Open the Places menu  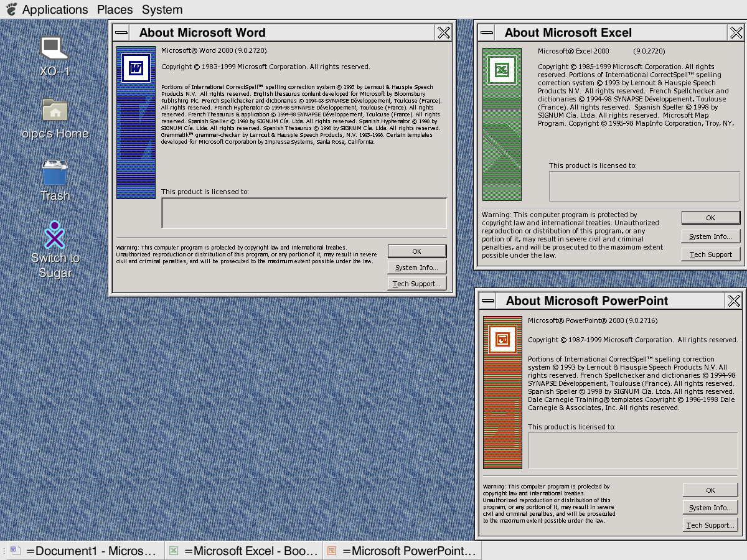tap(115, 10)
